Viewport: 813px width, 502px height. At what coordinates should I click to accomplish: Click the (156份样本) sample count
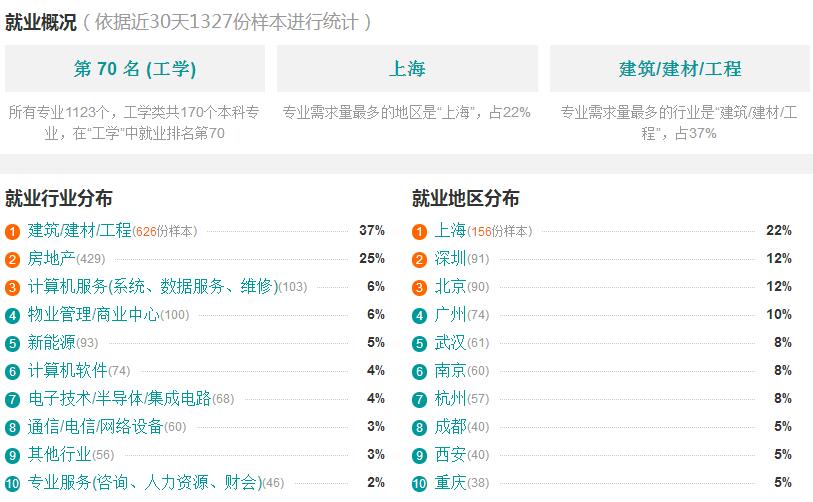coord(500,232)
